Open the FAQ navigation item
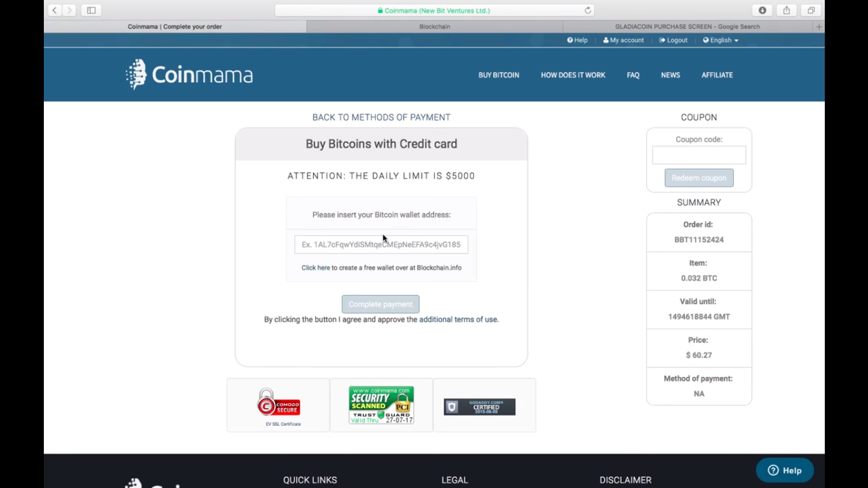The width and height of the screenshot is (868, 488). [633, 75]
